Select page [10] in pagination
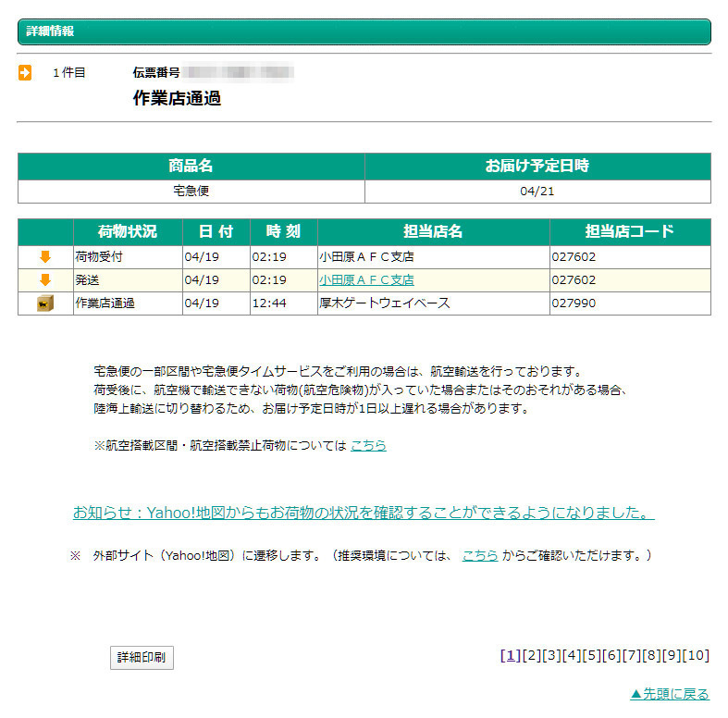This screenshot has height=718, width=728. tap(696, 656)
